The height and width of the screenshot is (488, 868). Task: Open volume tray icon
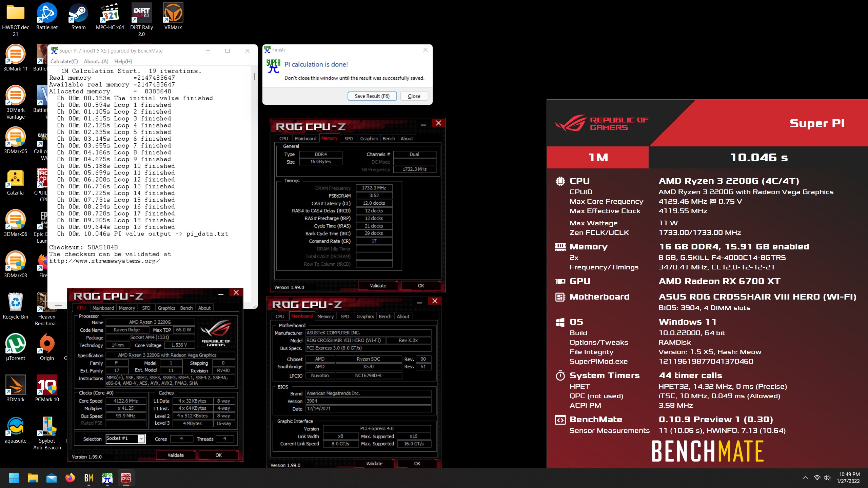[x=827, y=478]
